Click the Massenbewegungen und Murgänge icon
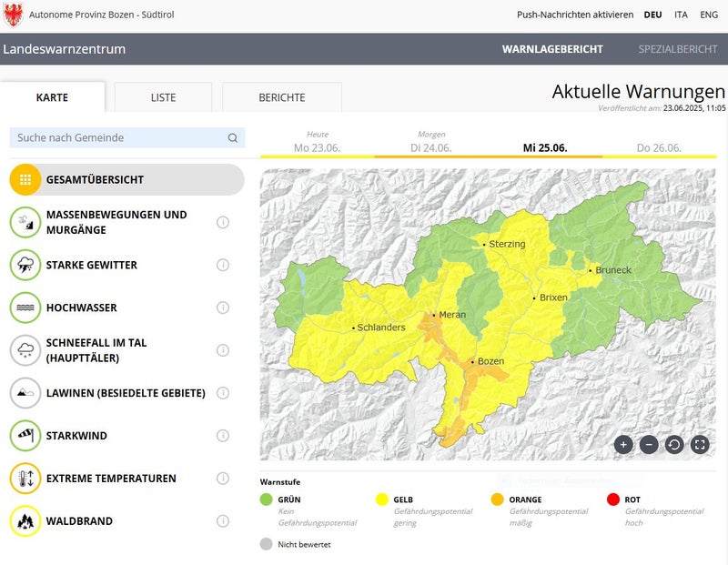 25,223
